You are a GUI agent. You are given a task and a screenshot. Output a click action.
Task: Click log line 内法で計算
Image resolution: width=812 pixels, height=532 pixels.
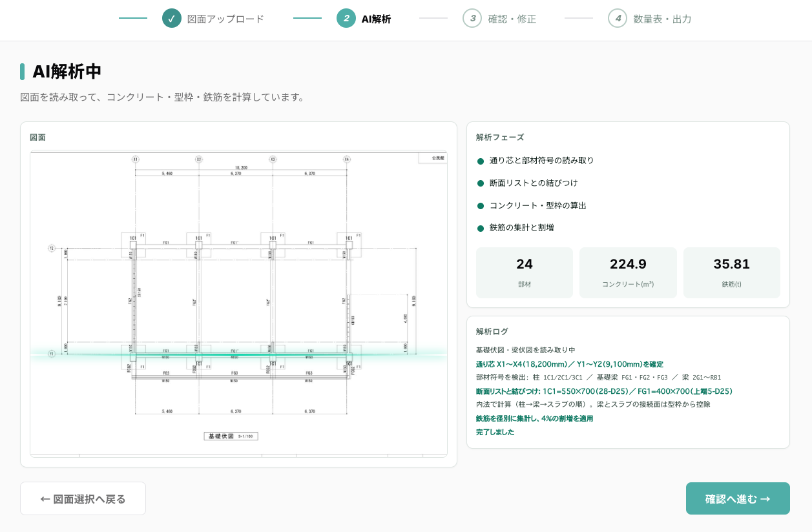coord(593,405)
